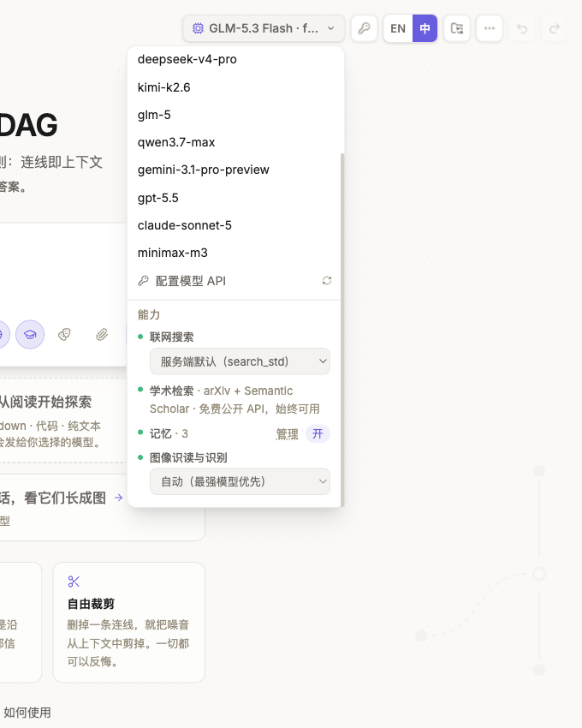This screenshot has width=582, height=728.
Task: Toggle the 记忆 开 switch
Action: (x=318, y=433)
